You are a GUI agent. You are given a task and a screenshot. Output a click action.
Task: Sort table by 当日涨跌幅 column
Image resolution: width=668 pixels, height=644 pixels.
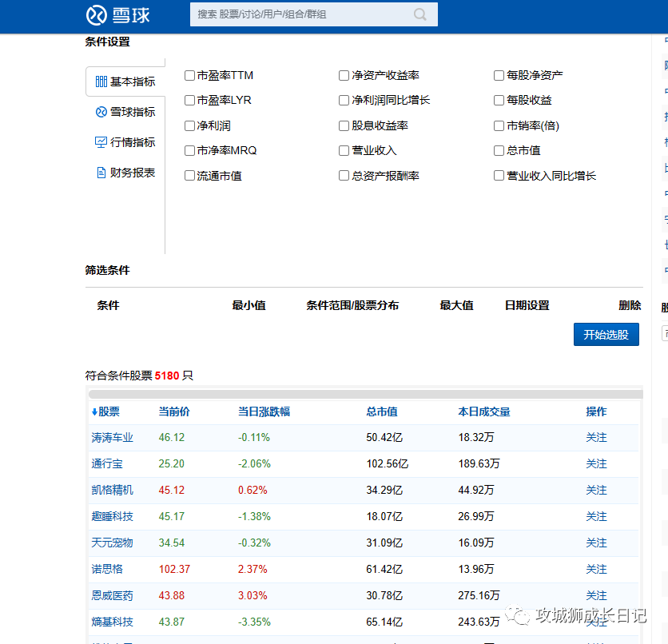coord(264,412)
